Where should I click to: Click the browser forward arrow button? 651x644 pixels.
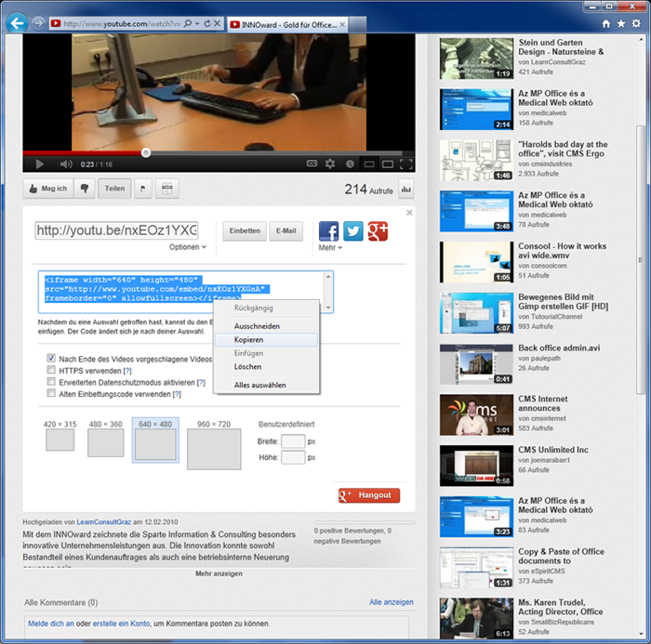39,23
